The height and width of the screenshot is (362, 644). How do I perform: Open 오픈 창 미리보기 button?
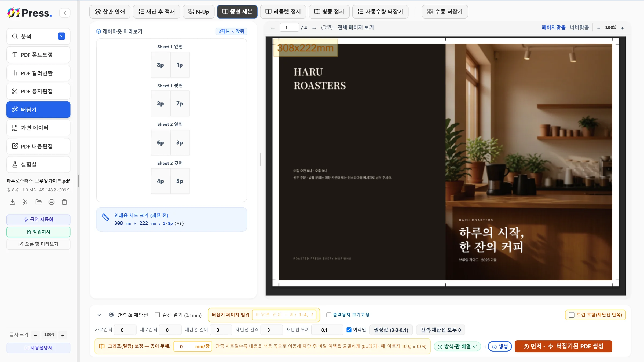click(38, 244)
